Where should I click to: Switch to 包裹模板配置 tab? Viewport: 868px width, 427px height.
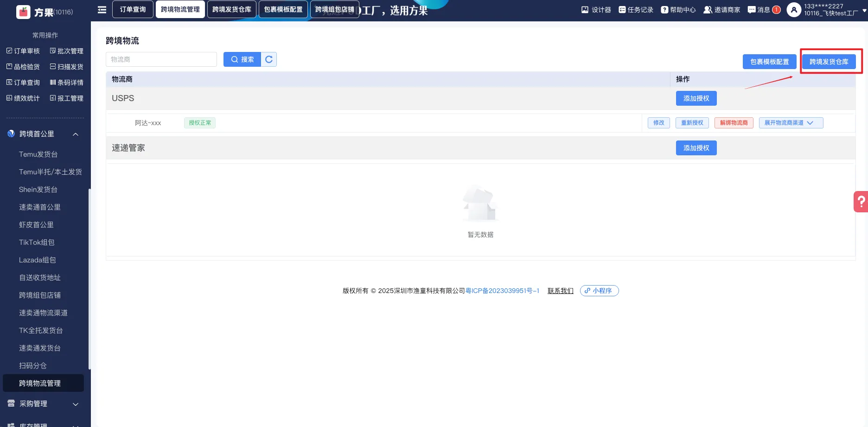click(283, 9)
